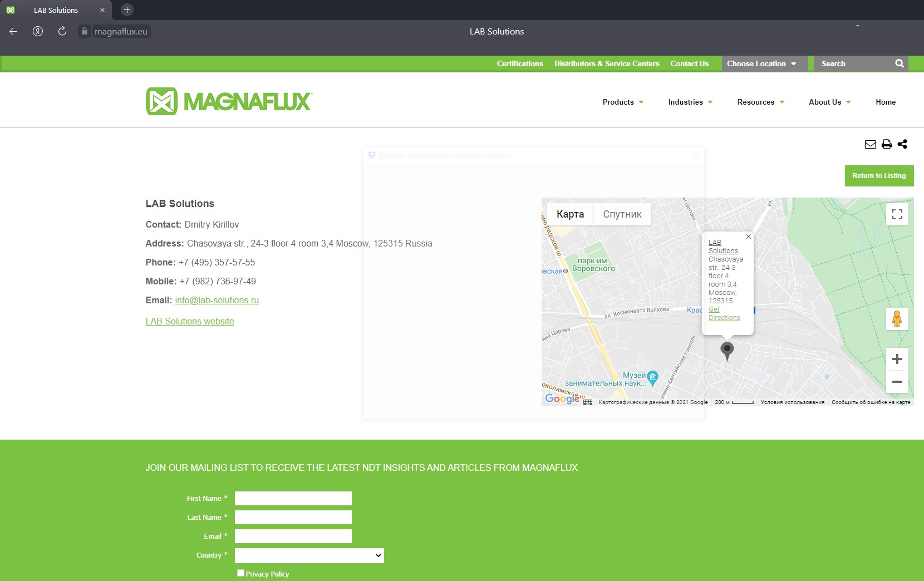Click Сообщить об ошибке на карте
Image resolution: width=924 pixels, height=581 pixels.
point(871,402)
